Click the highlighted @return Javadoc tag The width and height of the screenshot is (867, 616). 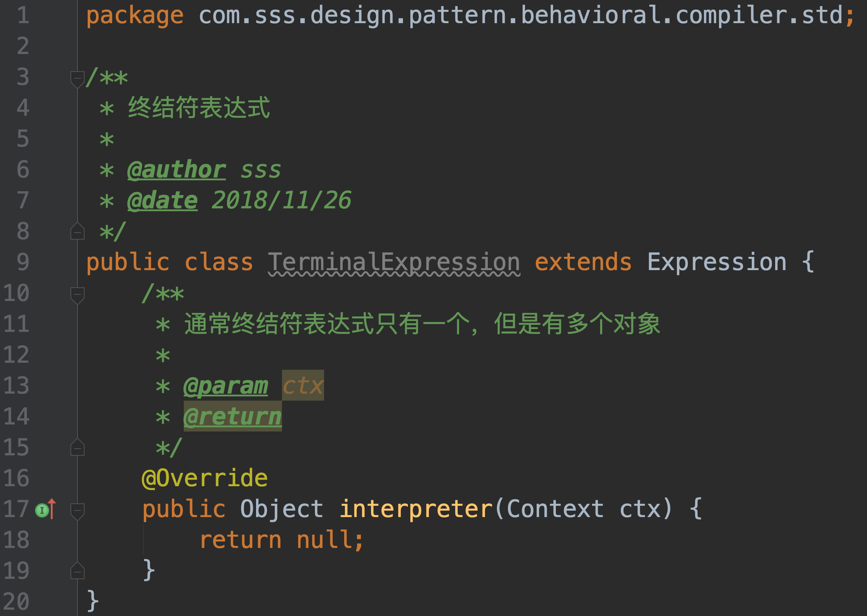click(233, 416)
